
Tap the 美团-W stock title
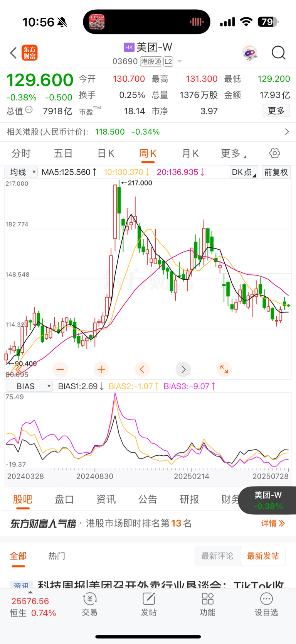[x=155, y=47]
